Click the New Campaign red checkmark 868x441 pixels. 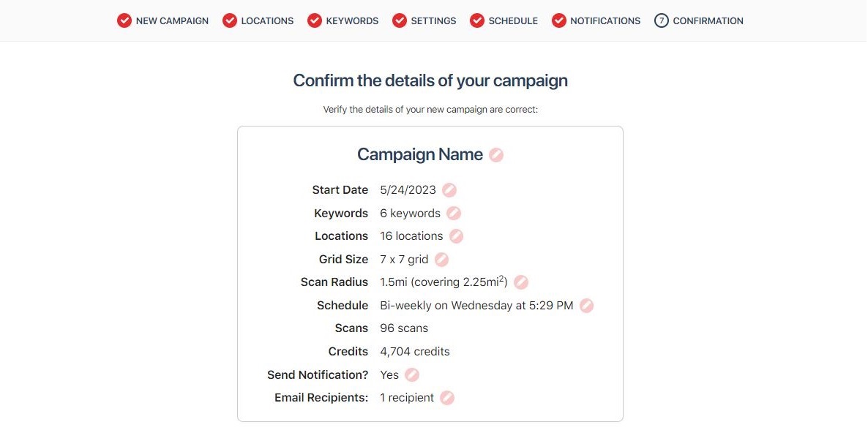pyautogui.click(x=124, y=20)
